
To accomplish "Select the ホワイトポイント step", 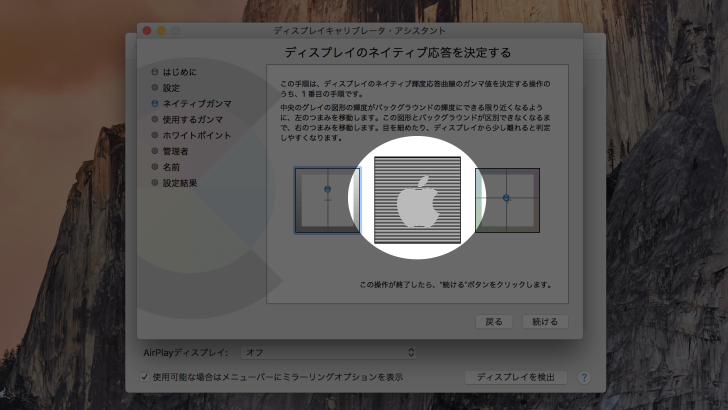I will tap(192, 135).
